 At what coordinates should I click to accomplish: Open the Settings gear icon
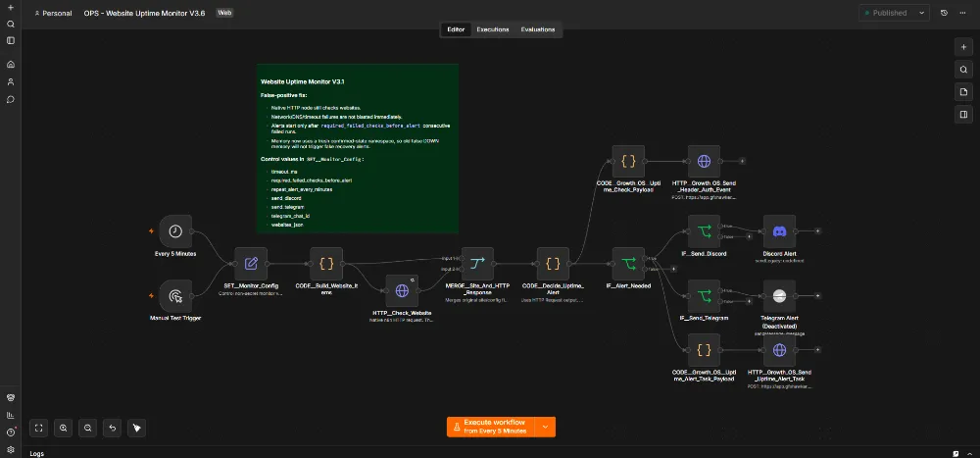click(x=11, y=449)
